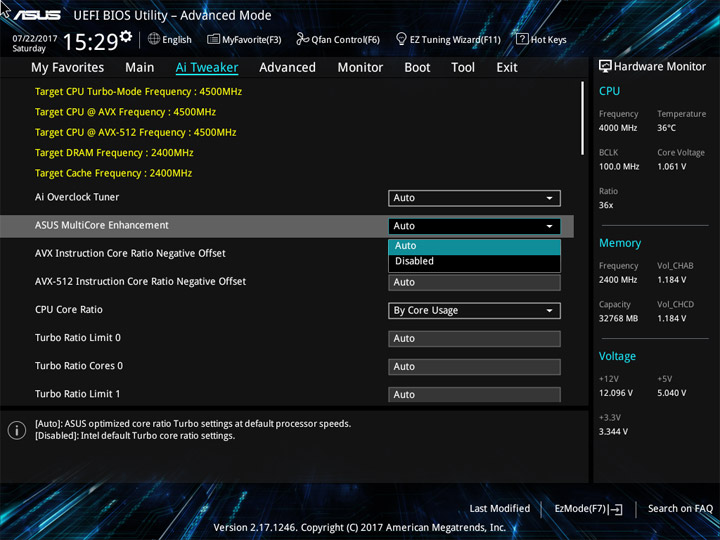Click the Target CPU Turbo-Mode Frequency line
Screen dimensions: 720x540
click(138, 91)
